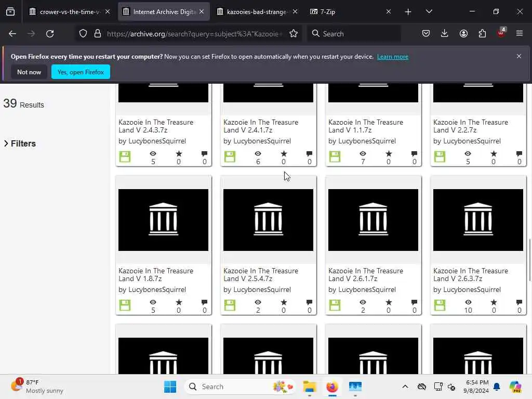Screen dimensions: 532x399
Task: List all tabs dropdown arrow
Action: 429,11
